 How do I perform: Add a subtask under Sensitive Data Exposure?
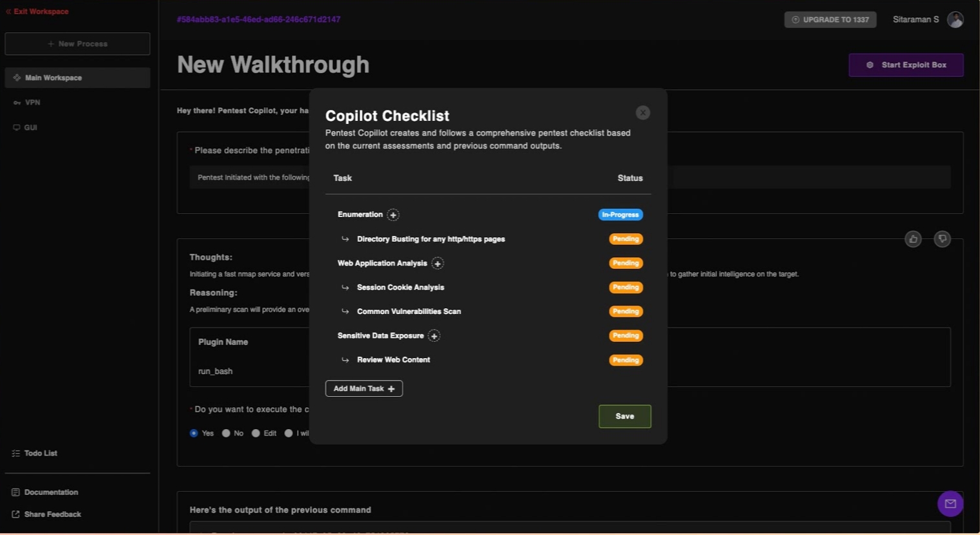pos(434,335)
